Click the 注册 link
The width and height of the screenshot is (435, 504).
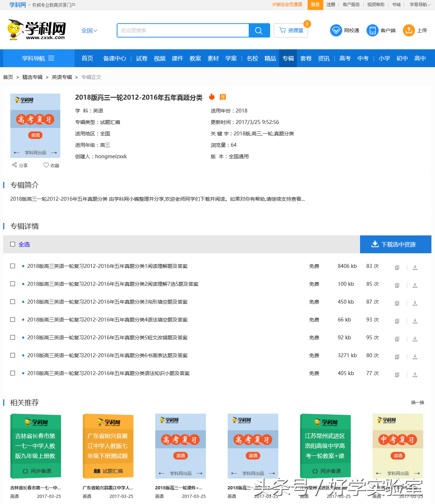click(331, 5)
